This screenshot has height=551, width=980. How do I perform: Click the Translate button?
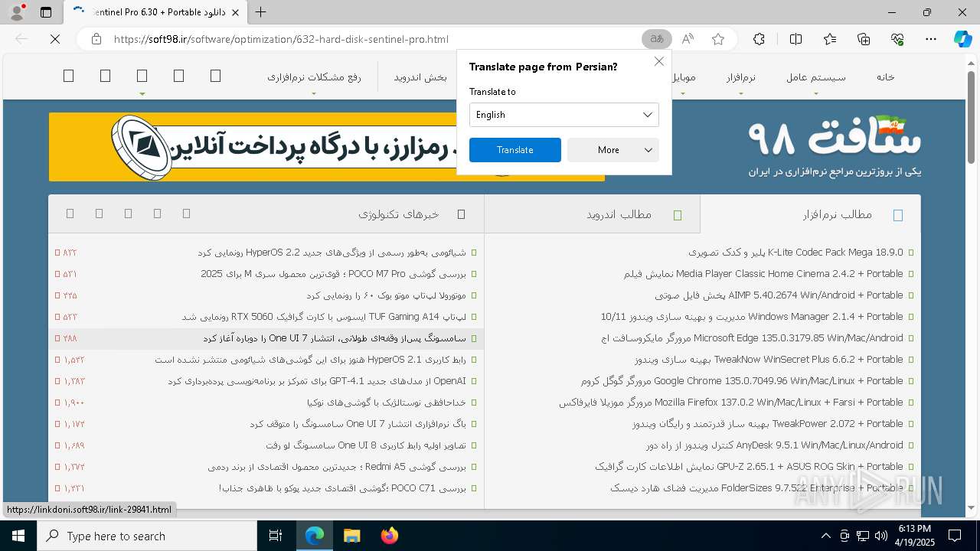pyautogui.click(x=515, y=150)
